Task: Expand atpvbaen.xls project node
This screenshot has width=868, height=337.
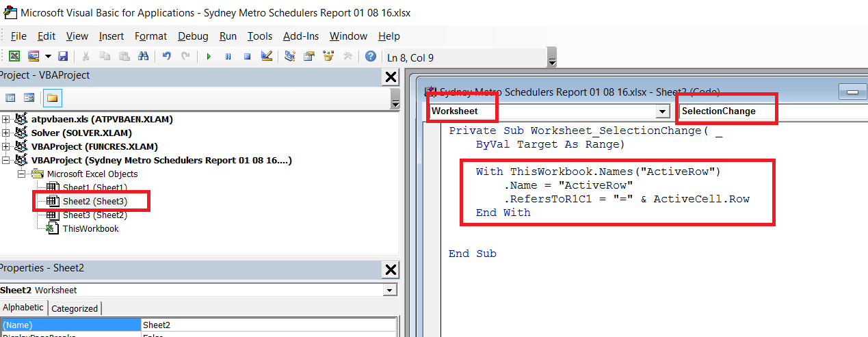Action: (6, 119)
